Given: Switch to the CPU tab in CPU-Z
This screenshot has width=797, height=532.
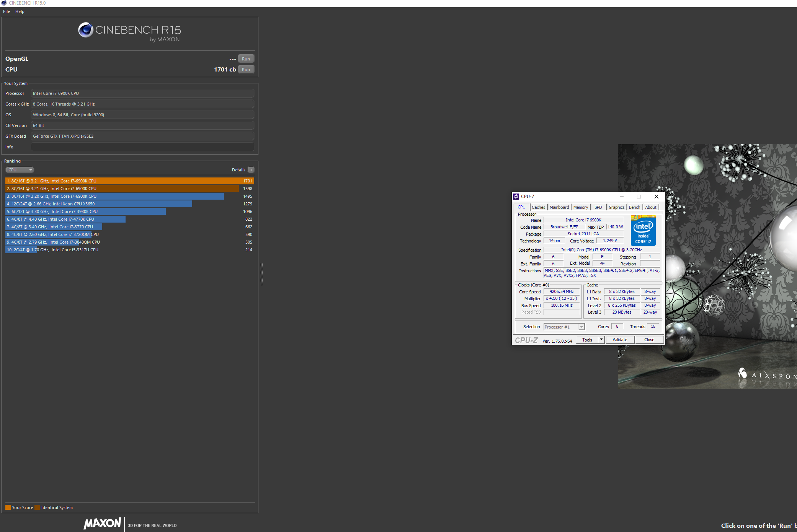Looking at the screenshot, I should click(521, 207).
